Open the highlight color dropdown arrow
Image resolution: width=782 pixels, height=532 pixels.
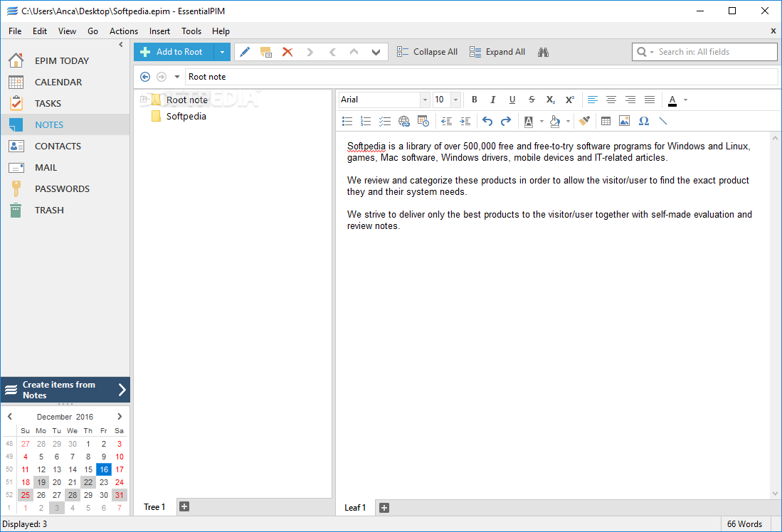click(568, 121)
